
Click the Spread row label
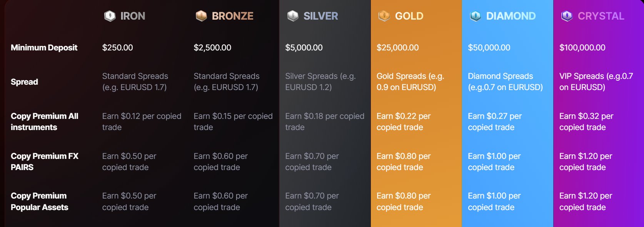click(24, 82)
